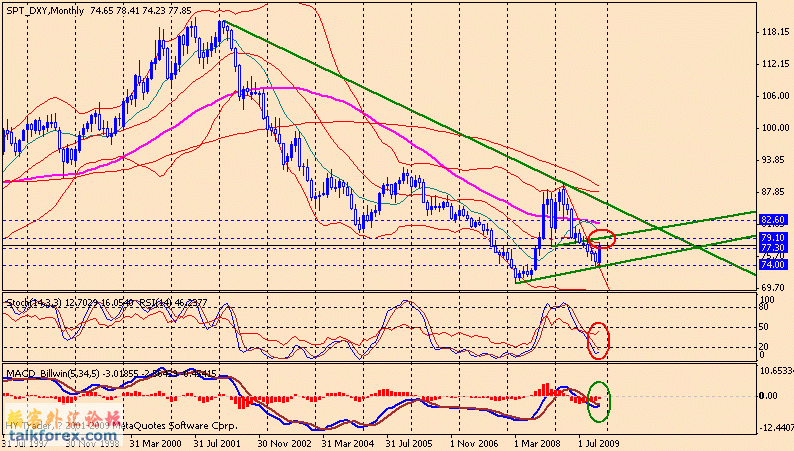Select the 0.00 MACD scale value
Image resolution: width=794 pixels, height=451 pixels.
pos(769,396)
